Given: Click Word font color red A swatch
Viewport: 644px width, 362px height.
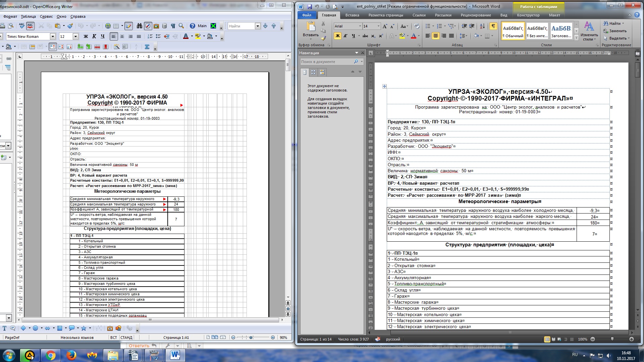Looking at the screenshot, I should point(414,36).
